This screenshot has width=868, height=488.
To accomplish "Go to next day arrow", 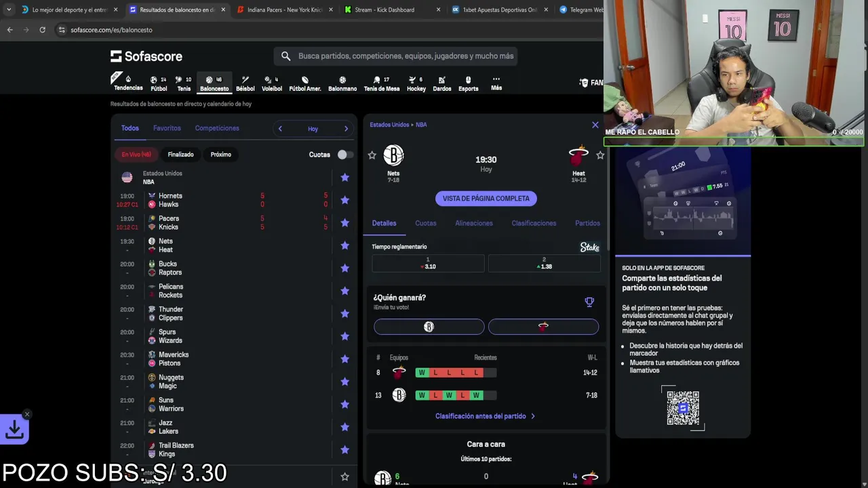I will (346, 129).
